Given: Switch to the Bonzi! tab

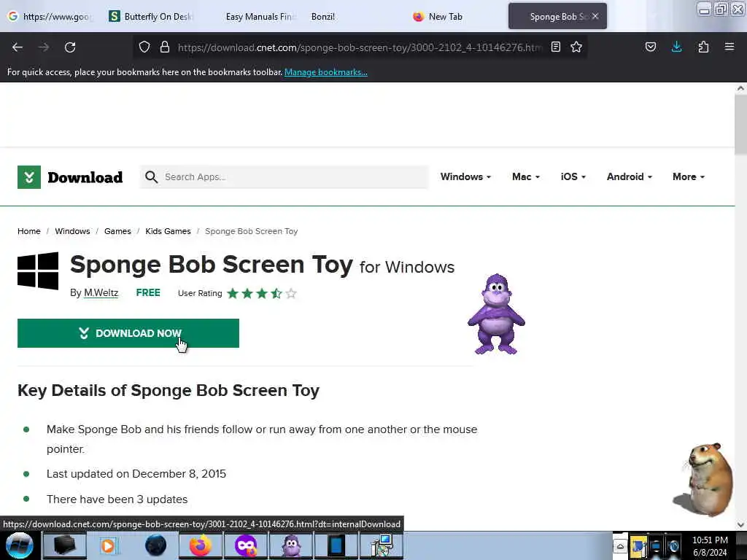Looking at the screenshot, I should click(x=352, y=16).
